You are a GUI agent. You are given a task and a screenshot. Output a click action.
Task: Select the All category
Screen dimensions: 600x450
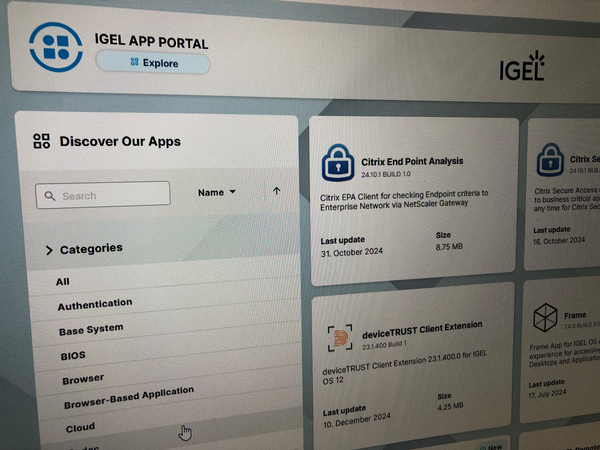click(63, 282)
